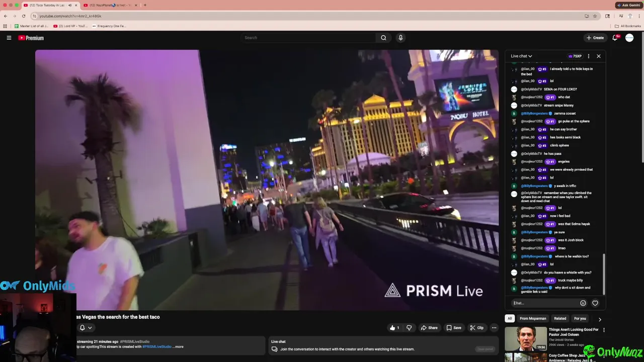Open Chrome three-dot menu
Viewport: 644px width, 362px height.
point(639,16)
